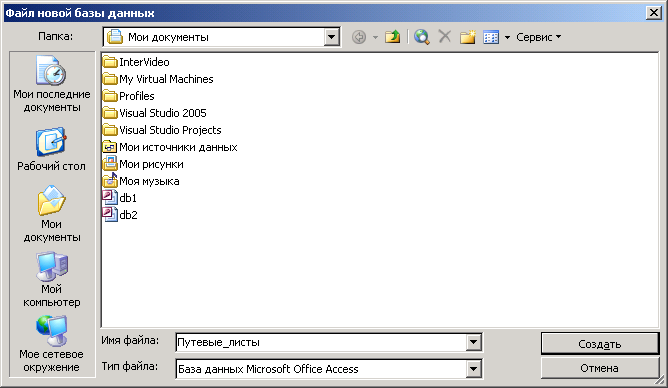
Task: Click the dialog resize grip corner
Action: click(660, 380)
